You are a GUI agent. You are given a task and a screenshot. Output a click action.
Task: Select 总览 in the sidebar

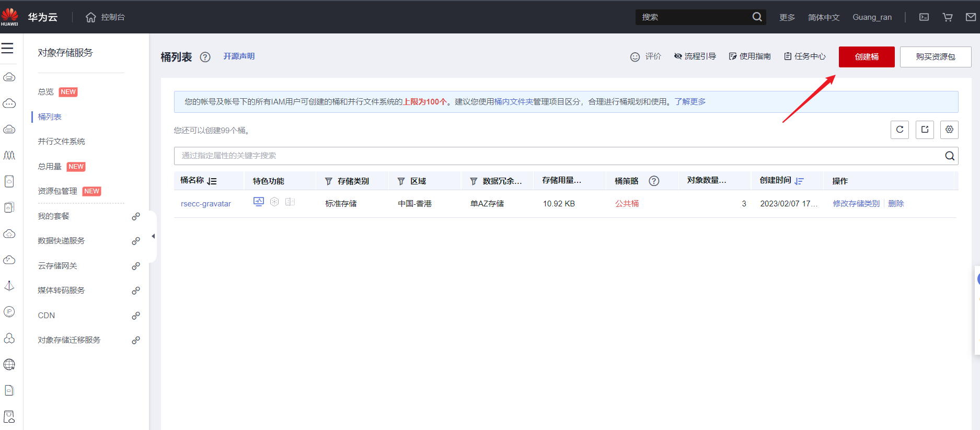tap(45, 92)
